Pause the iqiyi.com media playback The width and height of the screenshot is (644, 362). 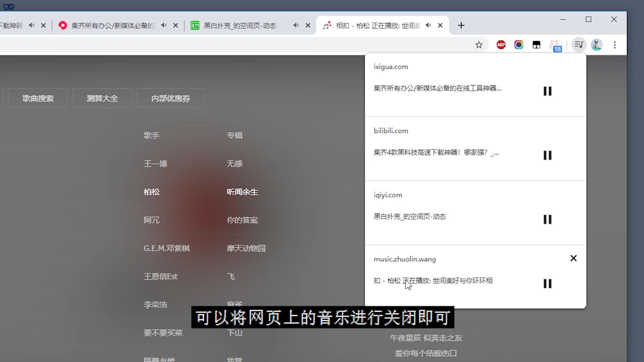pos(547,219)
